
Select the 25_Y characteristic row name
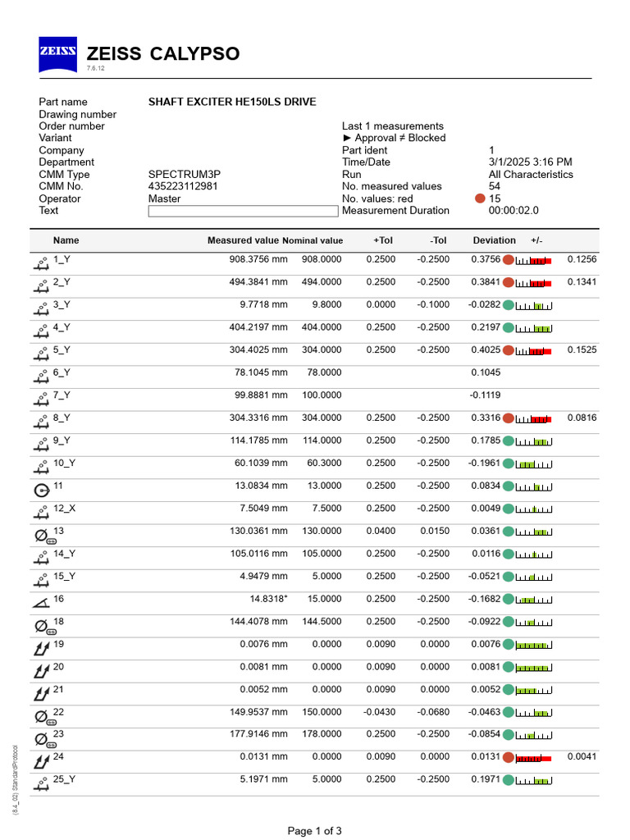[x=64, y=779]
